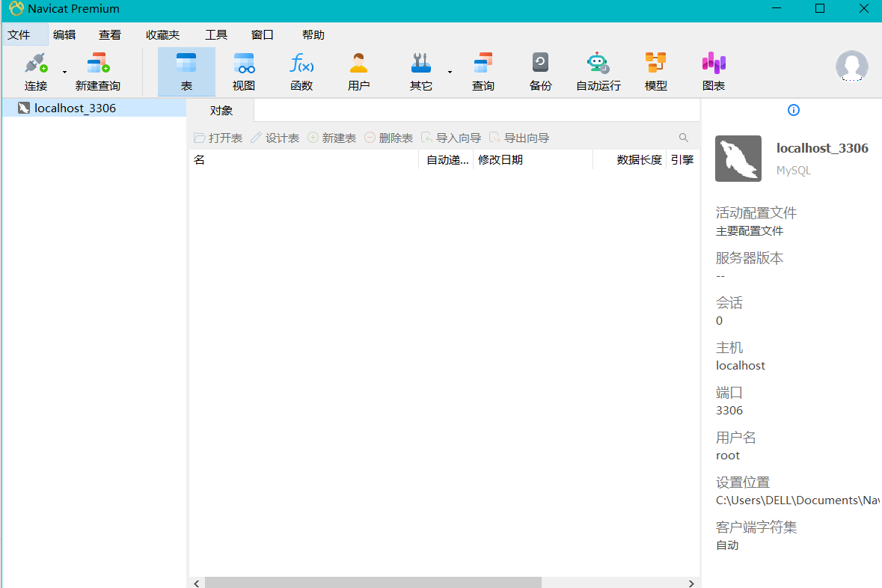Click the 设计表 button

275,138
